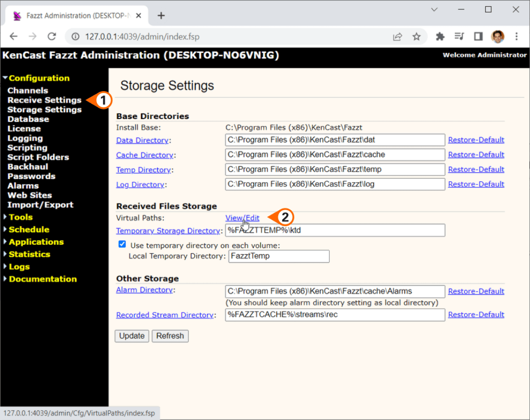Open the tab search chevron

(x=434, y=10)
